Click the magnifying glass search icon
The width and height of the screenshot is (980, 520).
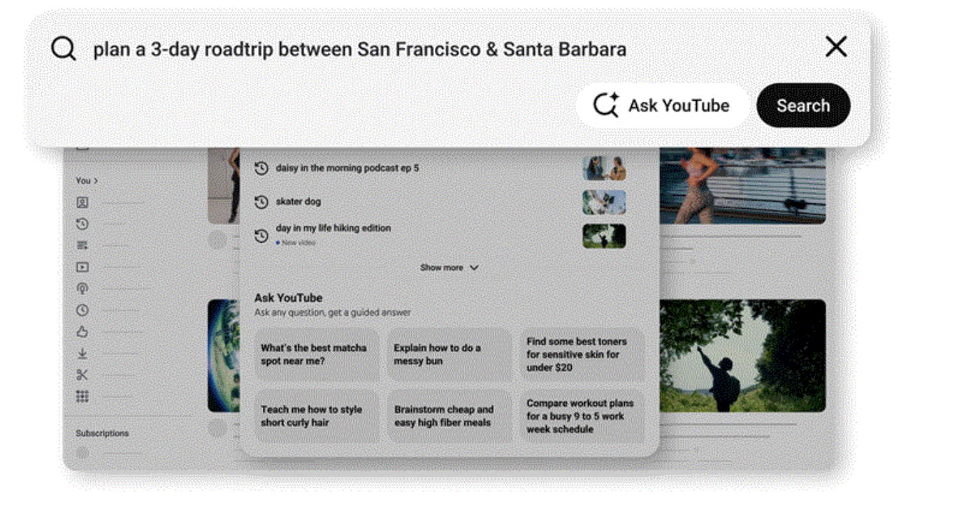point(63,49)
